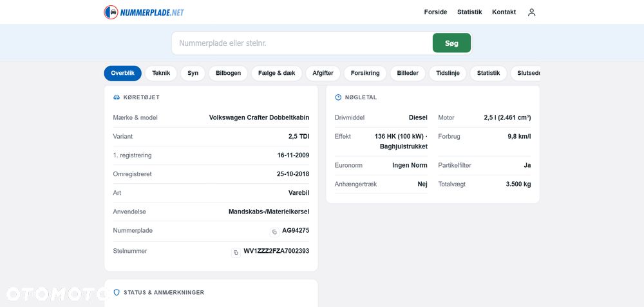Image resolution: width=644 pixels, height=307 pixels.
Task: Click the 'Varebil' Art value
Action: 299,193
